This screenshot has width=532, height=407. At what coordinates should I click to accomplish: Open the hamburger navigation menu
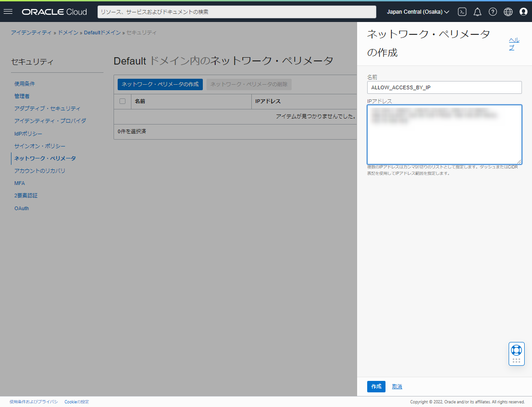coord(8,11)
